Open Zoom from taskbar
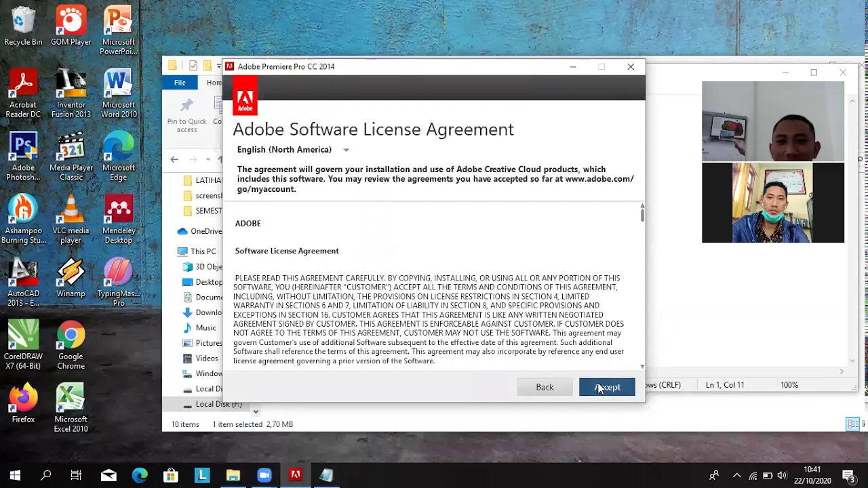Image resolution: width=868 pixels, height=488 pixels. [264, 475]
